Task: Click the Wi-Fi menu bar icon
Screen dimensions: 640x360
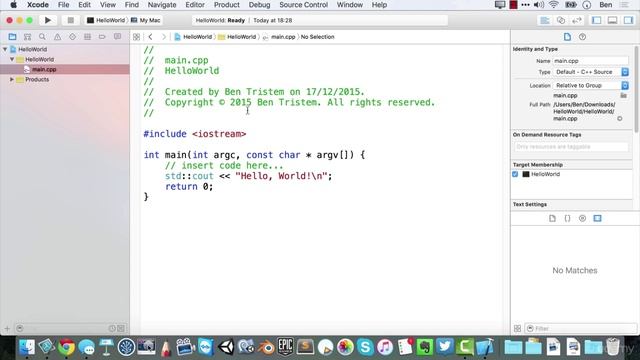Action: click(x=553, y=5)
